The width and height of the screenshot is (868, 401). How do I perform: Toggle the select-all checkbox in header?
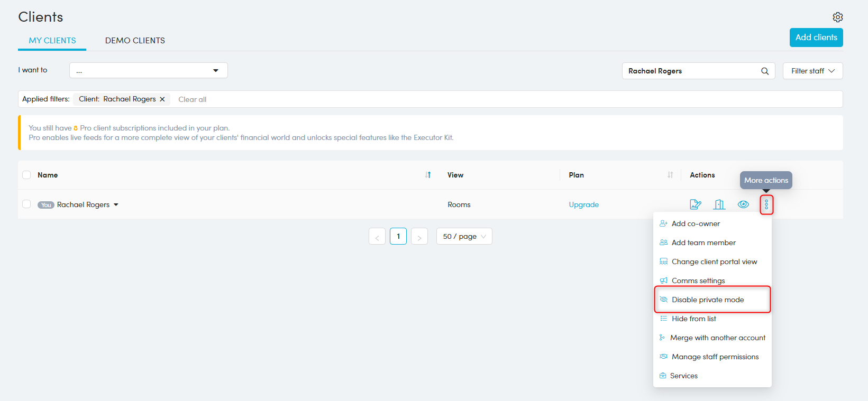coord(26,175)
